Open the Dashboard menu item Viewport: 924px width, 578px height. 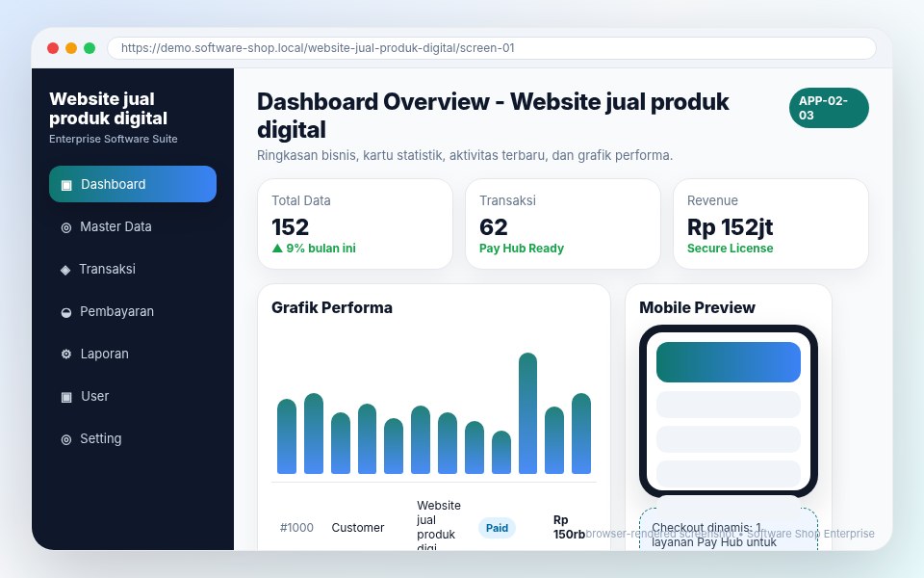[133, 184]
